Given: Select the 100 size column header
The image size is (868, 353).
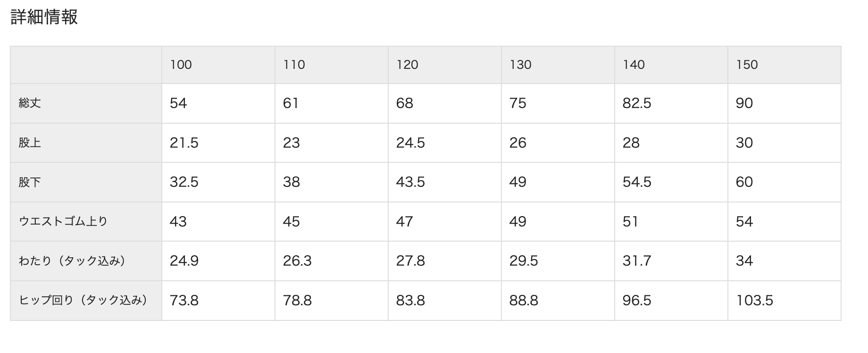Looking at the screenshot, I should pos(181,65).
